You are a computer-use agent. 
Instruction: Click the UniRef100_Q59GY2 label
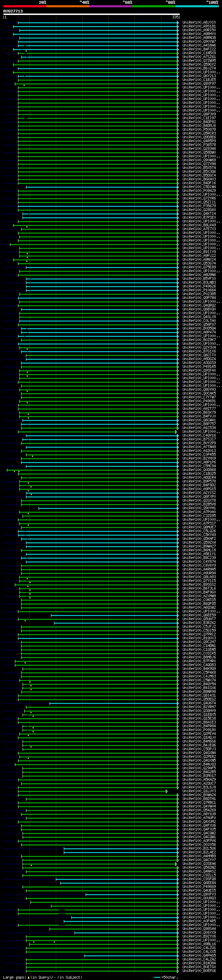click(199, 65)
